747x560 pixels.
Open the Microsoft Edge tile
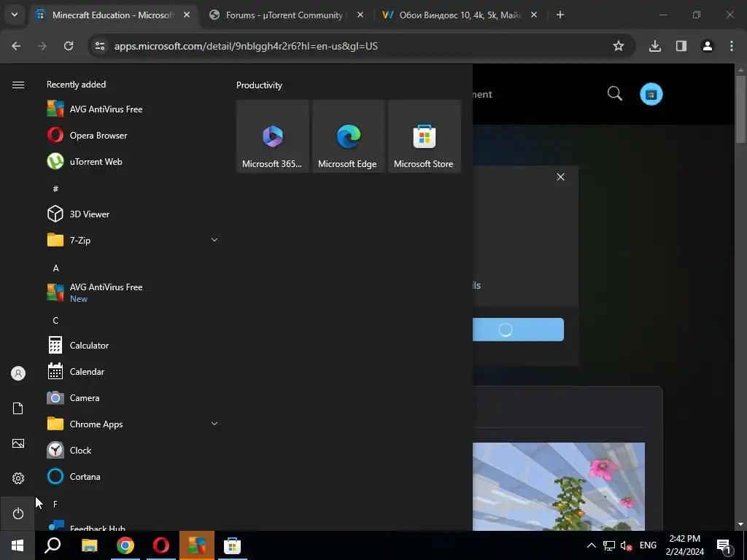click(x=348, y=136)
